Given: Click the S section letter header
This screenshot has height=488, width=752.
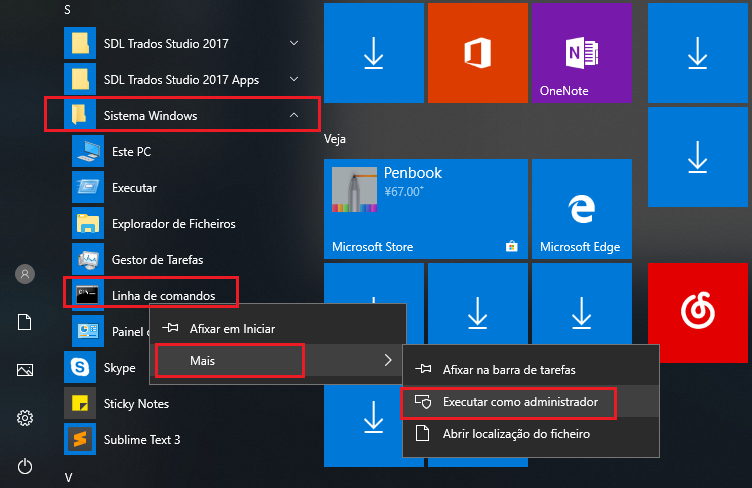Looking at the screenshot, I should [67, 10].
